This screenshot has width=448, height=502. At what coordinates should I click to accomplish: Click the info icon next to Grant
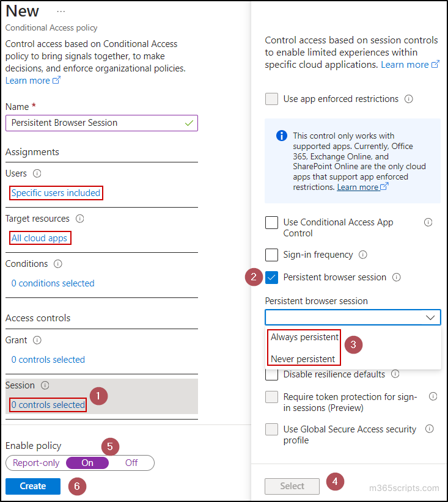click(36, 340)
